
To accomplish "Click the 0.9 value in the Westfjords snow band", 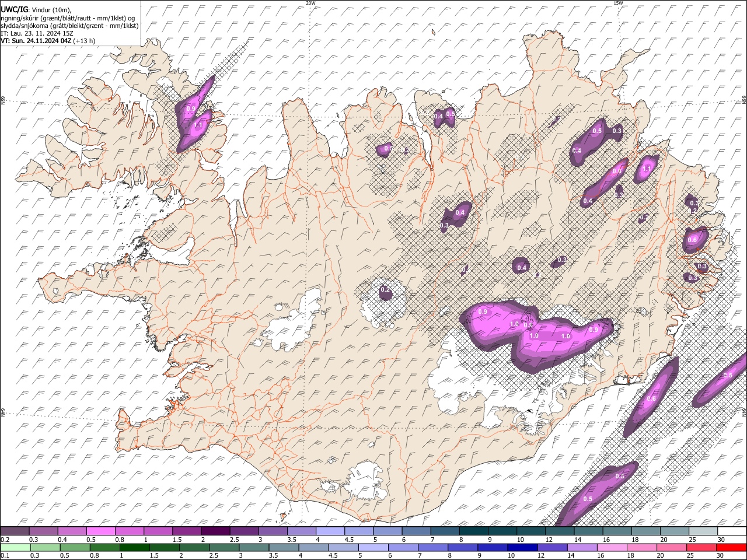I will coord(191,108).
